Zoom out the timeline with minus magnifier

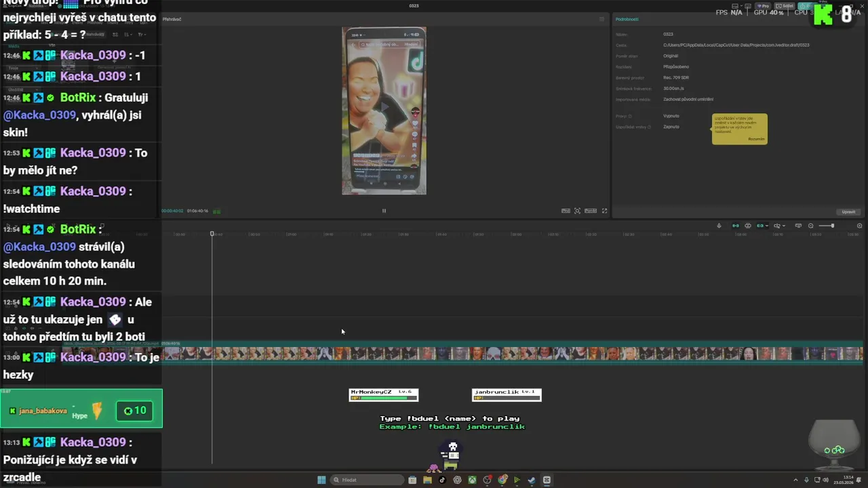click(x=810, y=226)
